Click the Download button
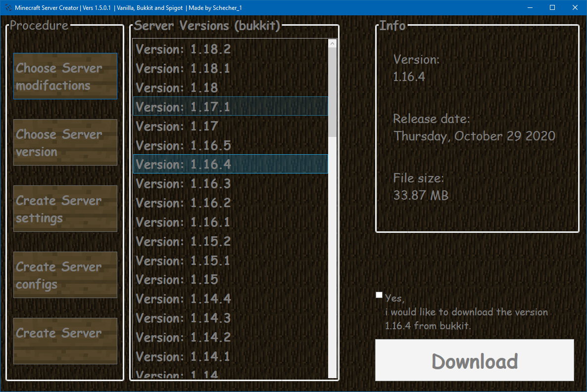This screenshot has width=587, height=392. 474,360
